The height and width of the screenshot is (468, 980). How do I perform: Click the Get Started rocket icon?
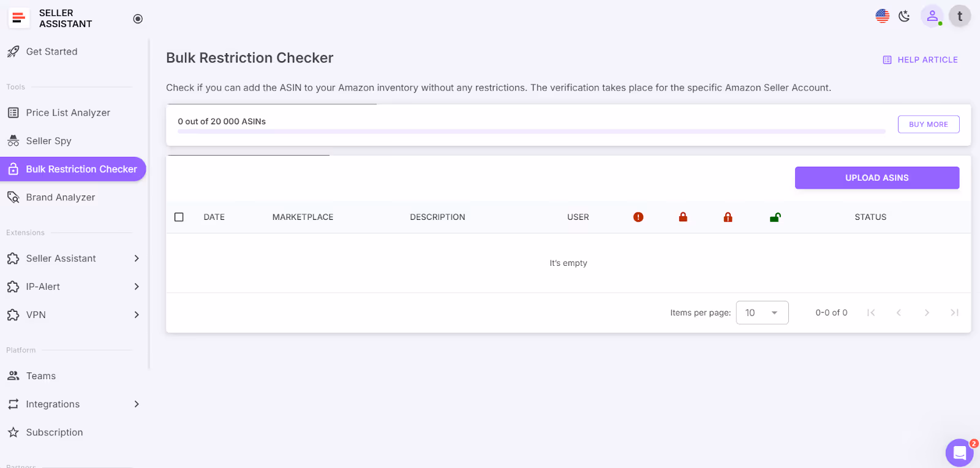pyautogui.click(x=13, y=52)
